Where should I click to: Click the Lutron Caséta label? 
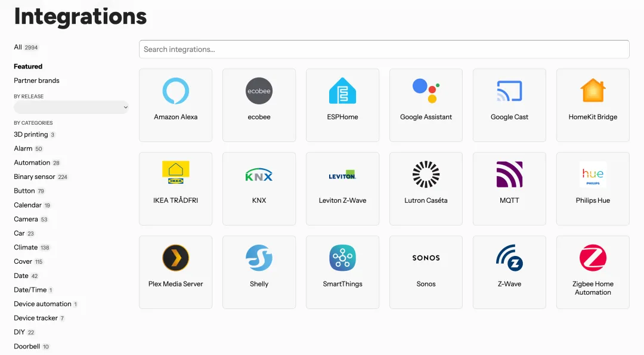426,200
